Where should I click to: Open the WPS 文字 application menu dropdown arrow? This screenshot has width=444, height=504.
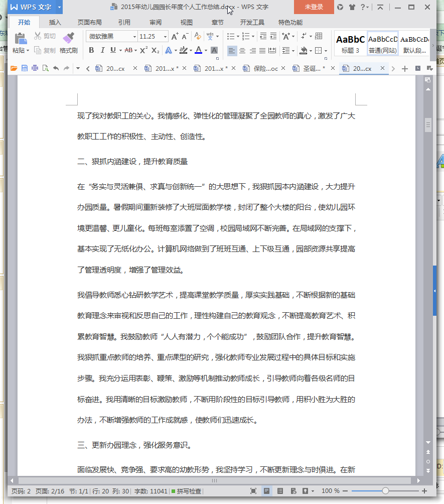pos(59,7)
